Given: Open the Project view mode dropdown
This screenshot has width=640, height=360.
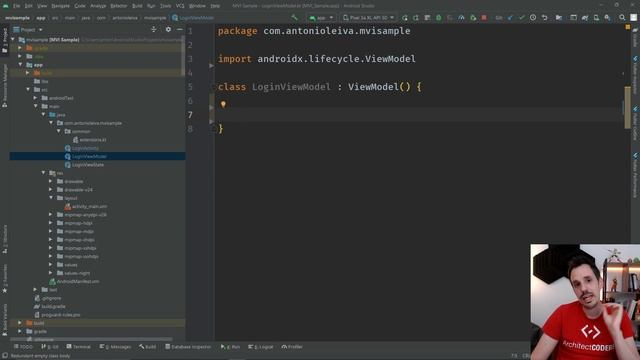Looking at the screenshot, I should tap(28, 30).
